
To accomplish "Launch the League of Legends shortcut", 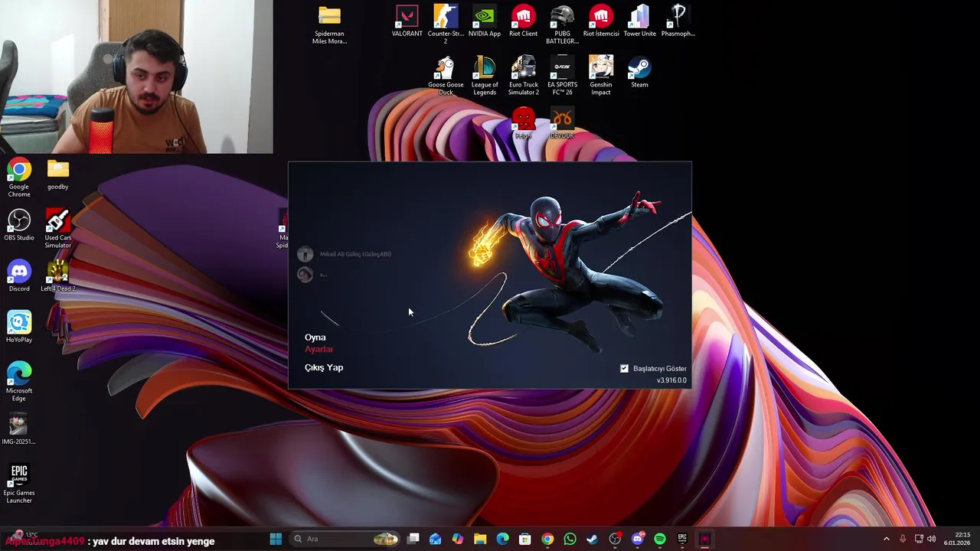I will 485,76.
